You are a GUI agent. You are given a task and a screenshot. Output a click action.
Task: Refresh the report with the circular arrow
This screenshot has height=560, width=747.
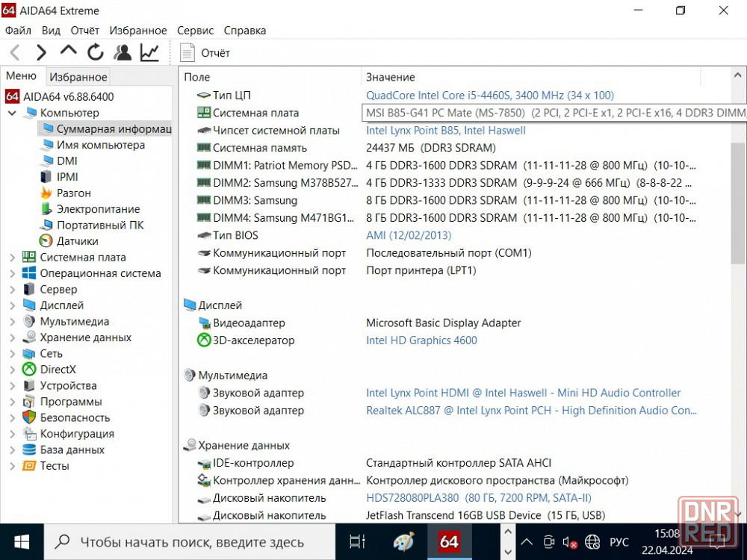pos(96,52)
